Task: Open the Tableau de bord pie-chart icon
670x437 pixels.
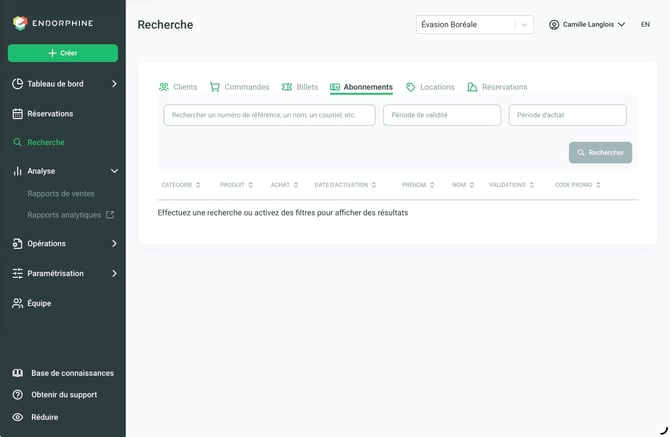Action: tap(18, 84)
